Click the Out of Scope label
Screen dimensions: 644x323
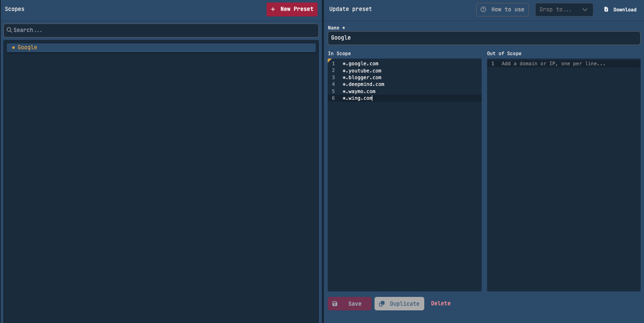pos(504,53)
